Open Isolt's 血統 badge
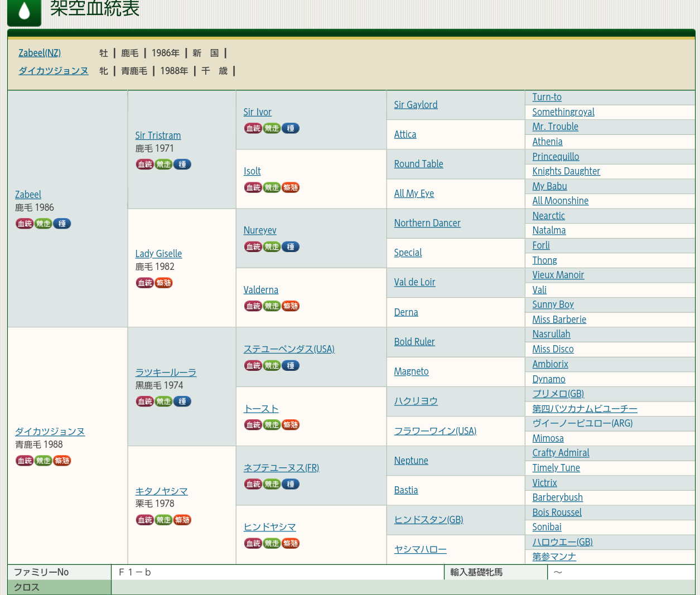The image size is (700, 595). pyautogui.click(x=253, y=187)
